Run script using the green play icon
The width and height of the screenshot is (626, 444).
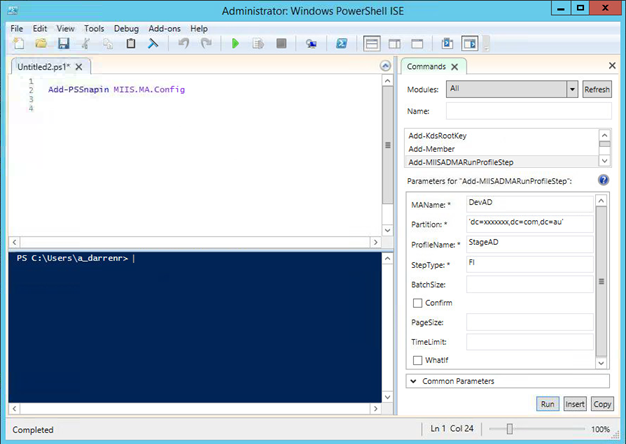[x=235, y=44]
